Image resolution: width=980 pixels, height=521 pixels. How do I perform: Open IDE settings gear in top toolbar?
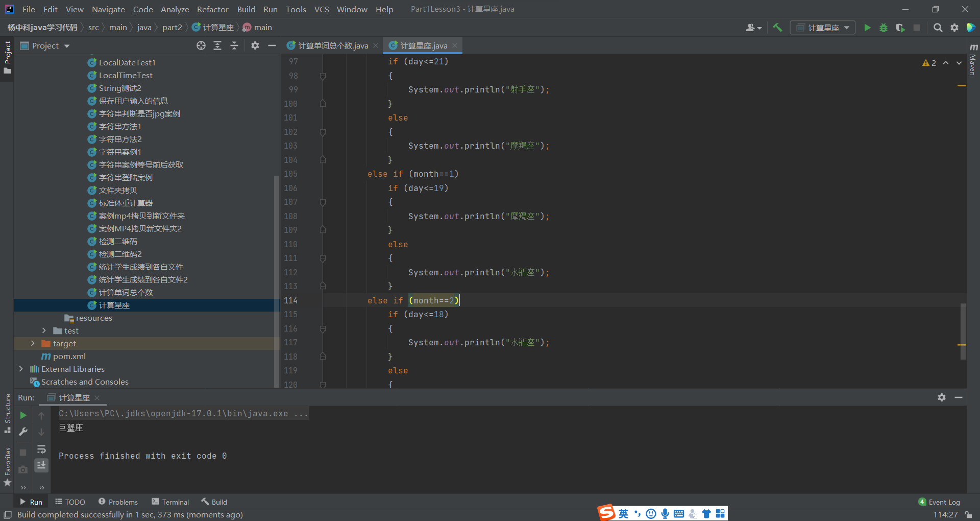(954, 28)
